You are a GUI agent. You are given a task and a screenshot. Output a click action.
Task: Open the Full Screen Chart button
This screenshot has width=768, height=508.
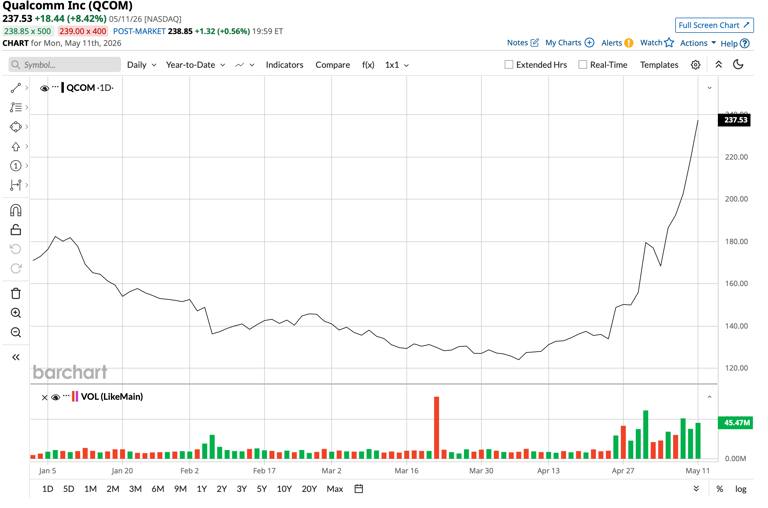[x=714, y=25]
